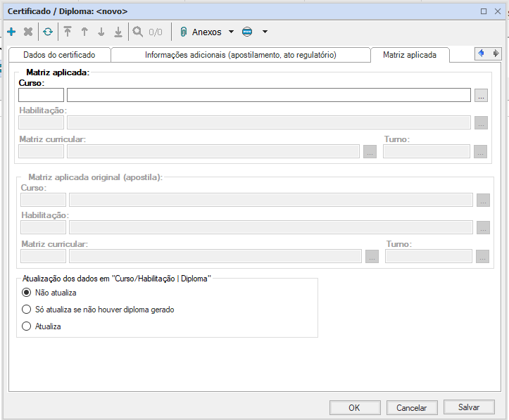Click the Curso code input field
The image size is (509, 420).
click(41, 96)
